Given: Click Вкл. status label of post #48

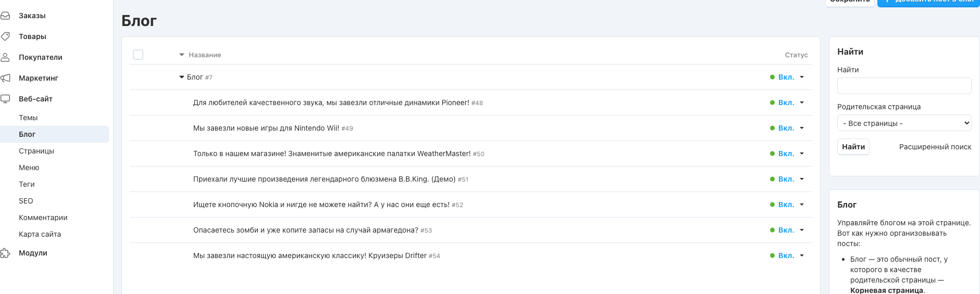Looking at the screenshot, I should 786,103.
